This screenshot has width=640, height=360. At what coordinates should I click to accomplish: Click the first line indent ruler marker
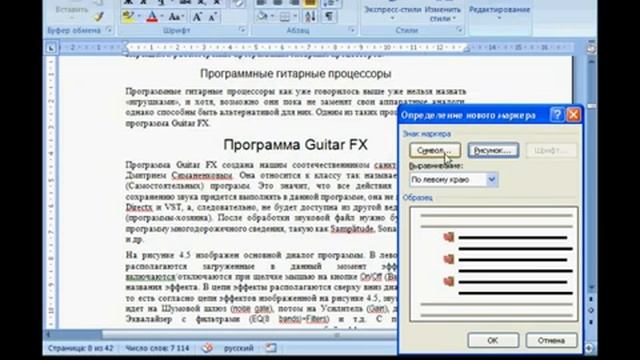coord(125,44)
